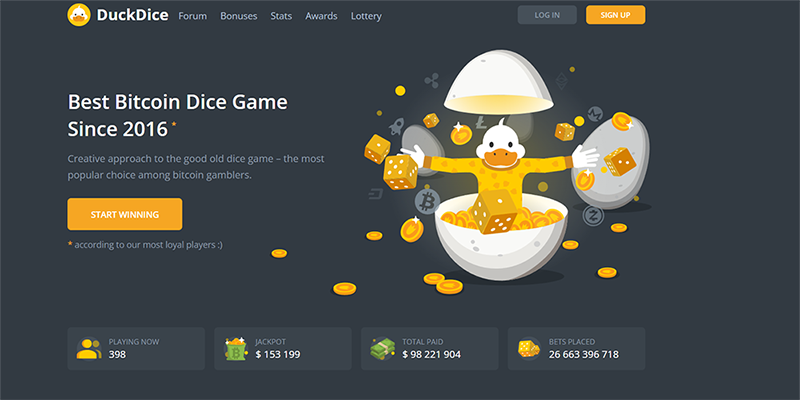The width and height of the screenshot is (800, 400).
Task: Click the Bitcoin coin symbol in illustration
Action: [x=427, y=202]
